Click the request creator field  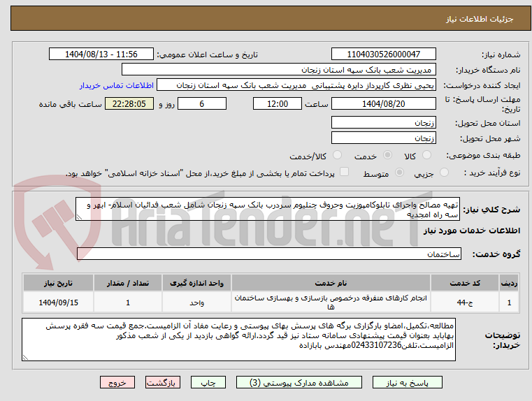pyautogui.click(x=296, y=85)
